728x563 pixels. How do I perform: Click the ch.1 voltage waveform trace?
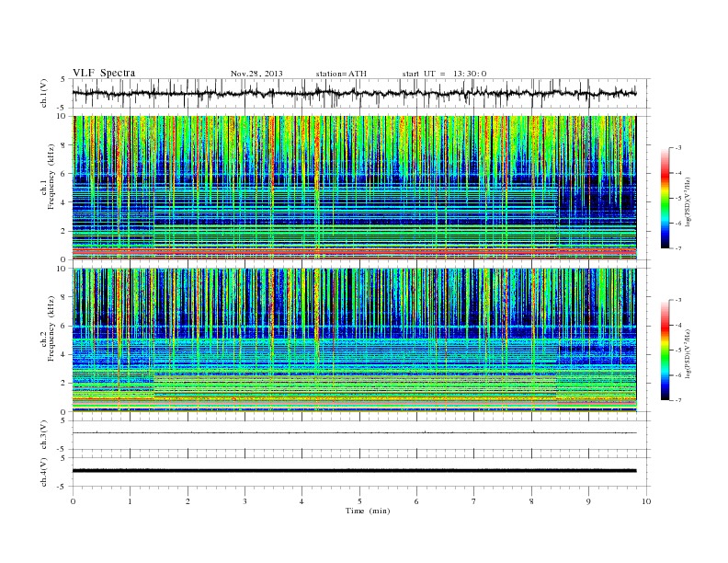coord(354,93)
